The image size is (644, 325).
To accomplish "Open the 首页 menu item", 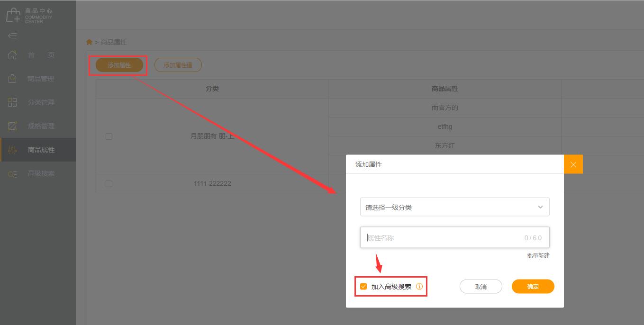I will click(x=38, y=55).
